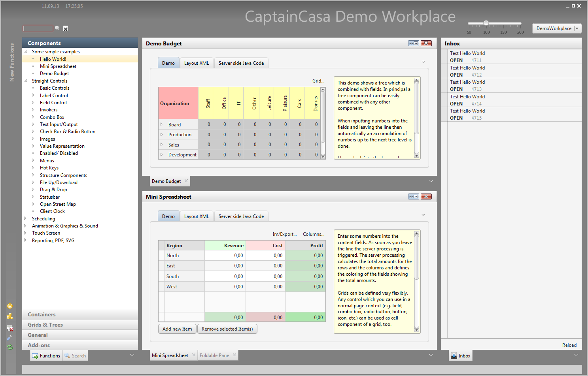Viewport: 588px width, 376px height.
Task: Pop out the Demo Budget panel
Action: (414, 43)
